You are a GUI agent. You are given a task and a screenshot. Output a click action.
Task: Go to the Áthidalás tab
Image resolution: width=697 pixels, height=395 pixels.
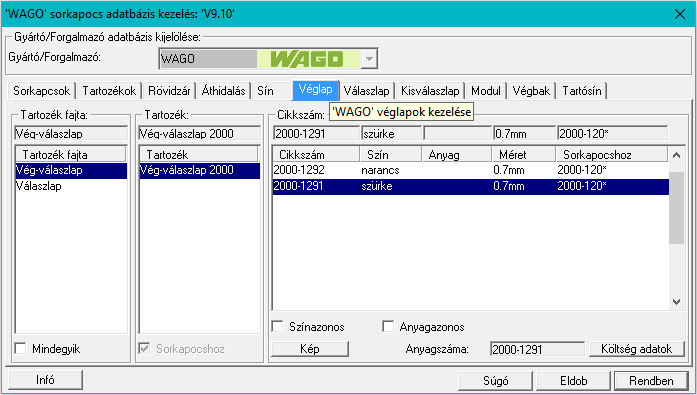pyautogui.click(x=223, y=91)
